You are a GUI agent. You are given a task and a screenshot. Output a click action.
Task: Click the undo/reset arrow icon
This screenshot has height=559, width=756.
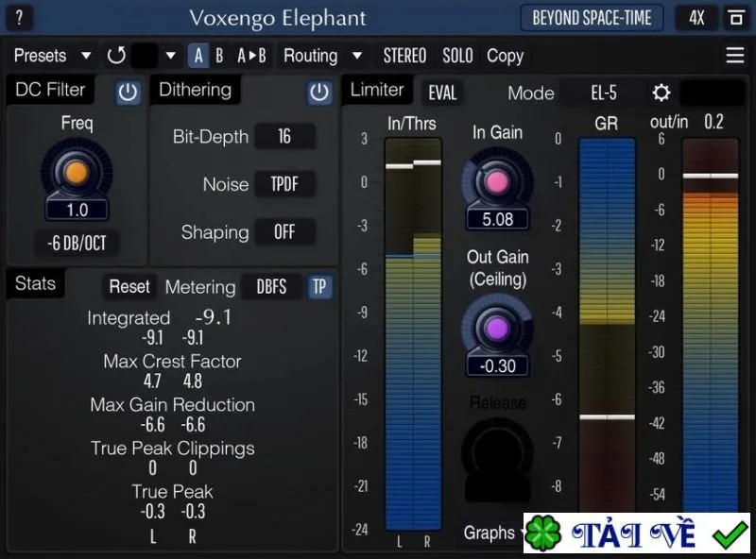pos(116,56)
